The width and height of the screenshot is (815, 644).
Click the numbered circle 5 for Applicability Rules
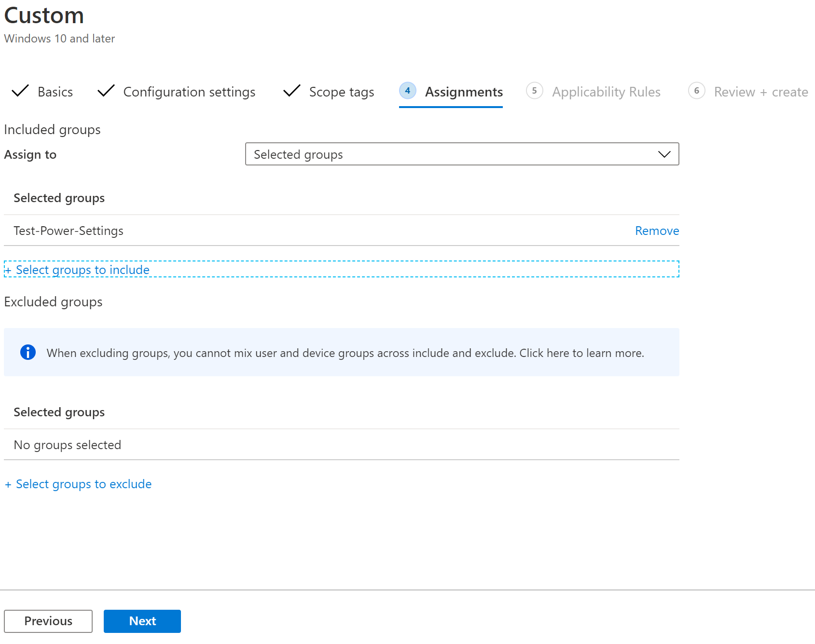(535, 91)
